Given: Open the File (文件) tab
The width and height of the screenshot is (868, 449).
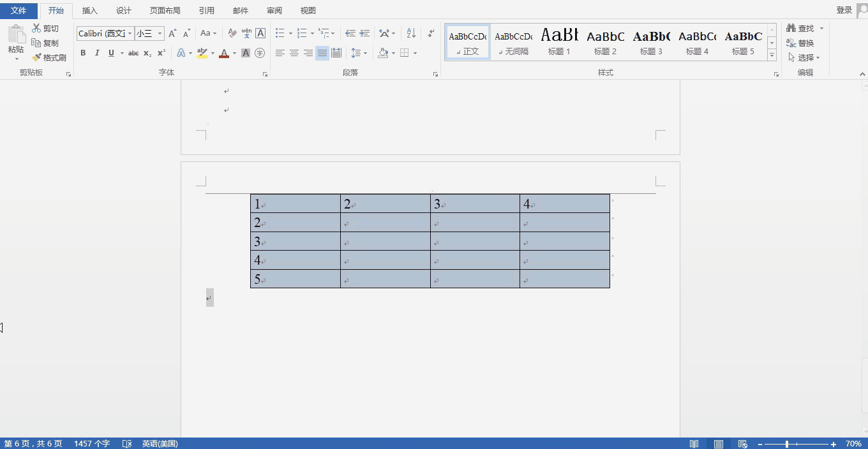Looking at the screenshot, I should pos(19,10).
